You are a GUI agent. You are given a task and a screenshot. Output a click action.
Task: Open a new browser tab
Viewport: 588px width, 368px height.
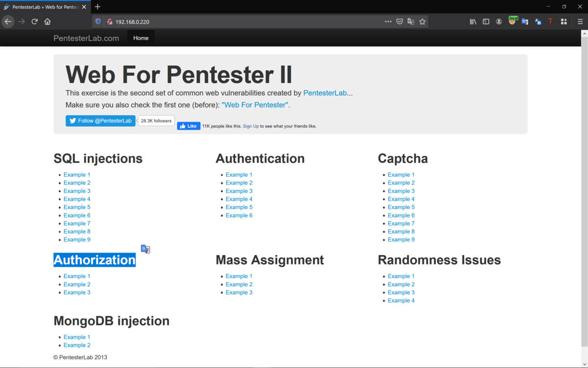98,7
